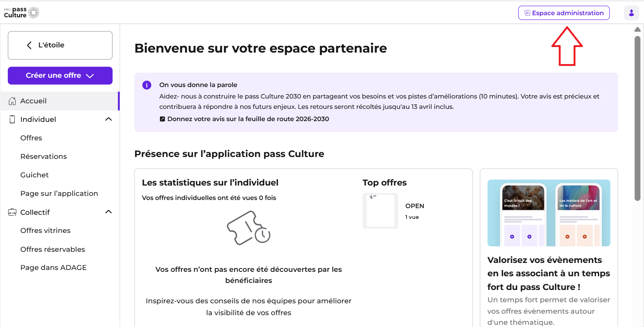The width and height of the screenshot is (644, 327).
Task: Click the Collectif section label
Action: 35,212
